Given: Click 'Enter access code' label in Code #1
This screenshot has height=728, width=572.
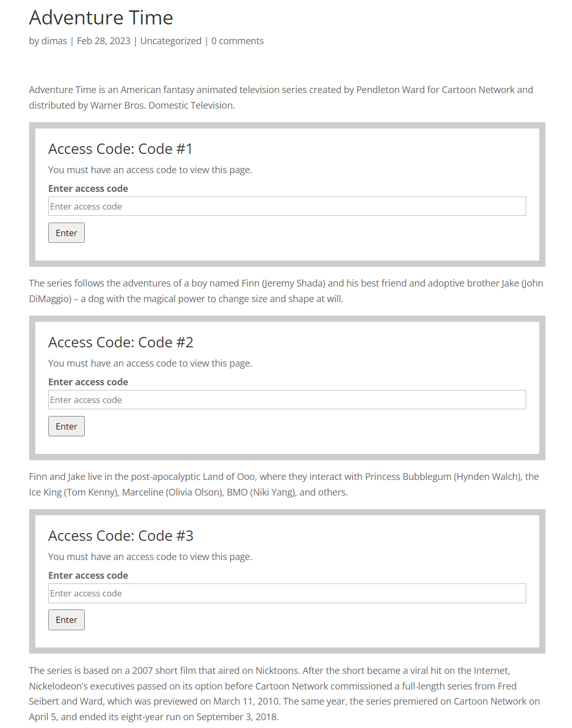Looking at the screenshot, I should (x=88, y=189).
